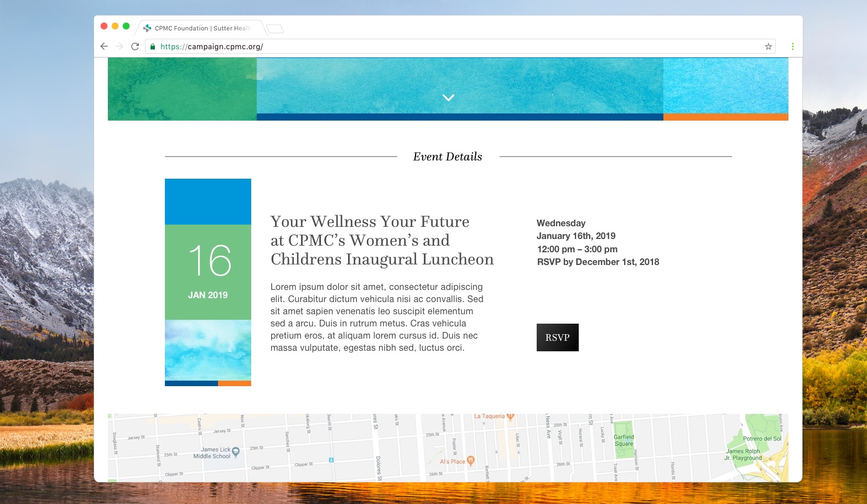Click the 12:00 pm – 3:00 pm time text

tap(577, 249)
